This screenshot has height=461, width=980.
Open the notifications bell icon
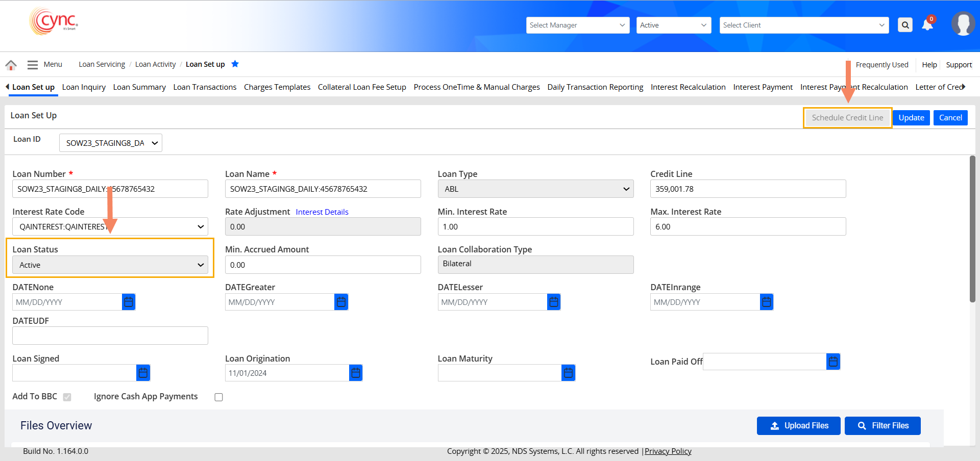pos(927,25)
